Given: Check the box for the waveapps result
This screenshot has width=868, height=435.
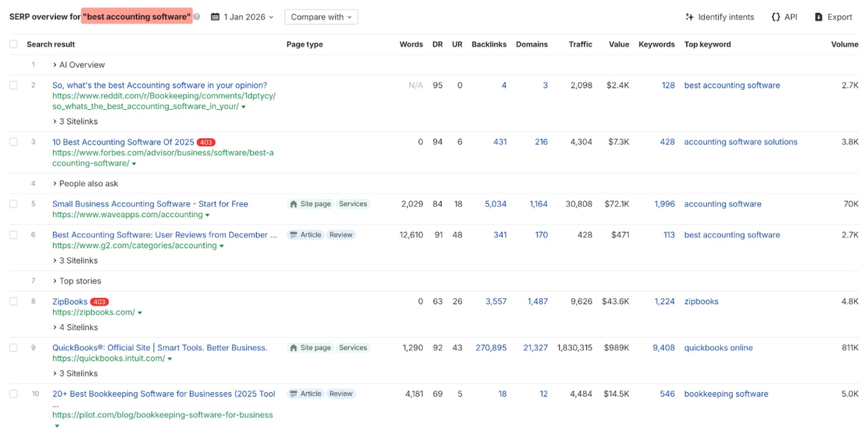Looking at the screenshot, I should [x=14, y=204].
